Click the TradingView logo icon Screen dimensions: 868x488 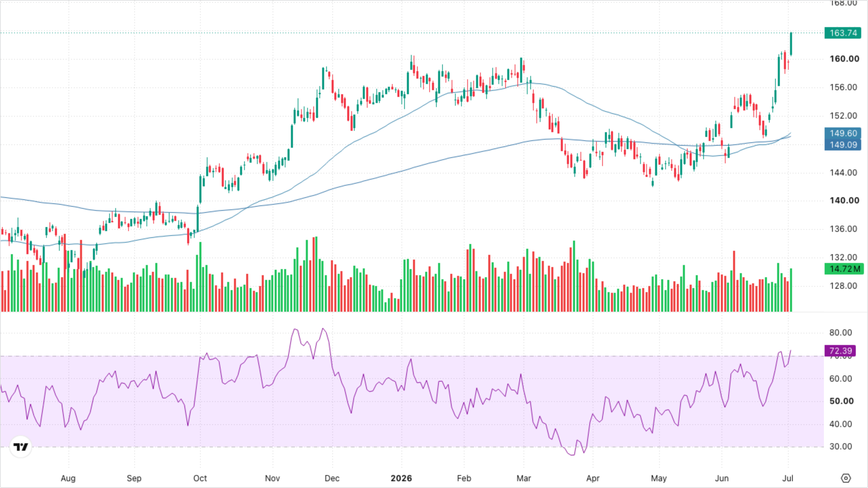[x=21, y=447]
